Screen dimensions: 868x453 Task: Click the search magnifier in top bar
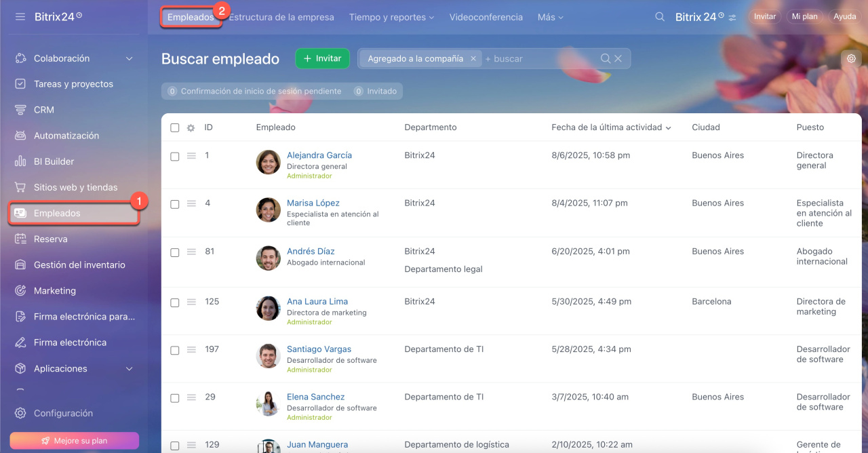[660, 17]
